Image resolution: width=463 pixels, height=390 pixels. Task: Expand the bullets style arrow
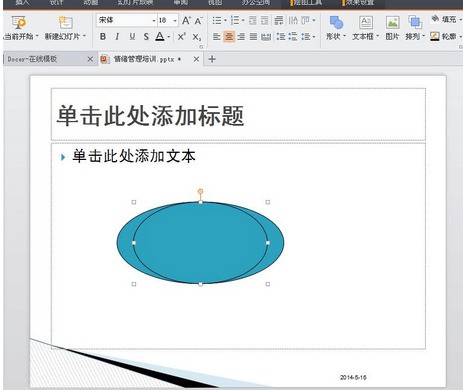tap(225, 21)
